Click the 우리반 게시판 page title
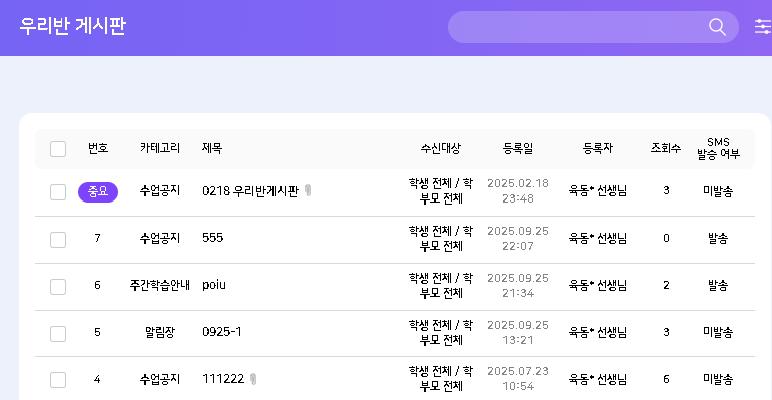Image resolution: width=772 pixels, height=400 pixels. (x=73, y=26)
